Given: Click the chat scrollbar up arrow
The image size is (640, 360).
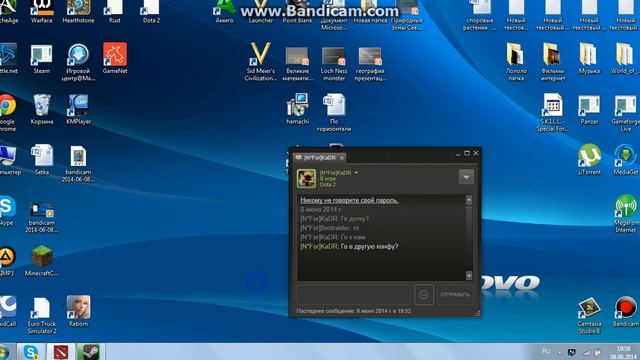Looking at the screenshot, I should click(x=469, y=200).
